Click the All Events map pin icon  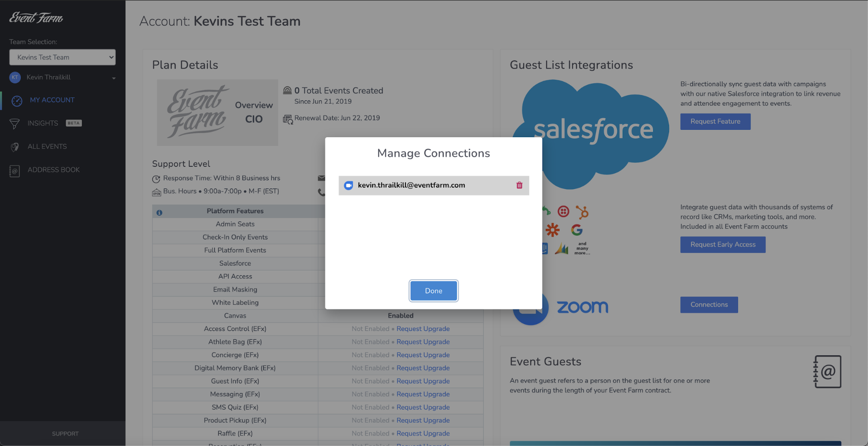click(x=15, y=147)
